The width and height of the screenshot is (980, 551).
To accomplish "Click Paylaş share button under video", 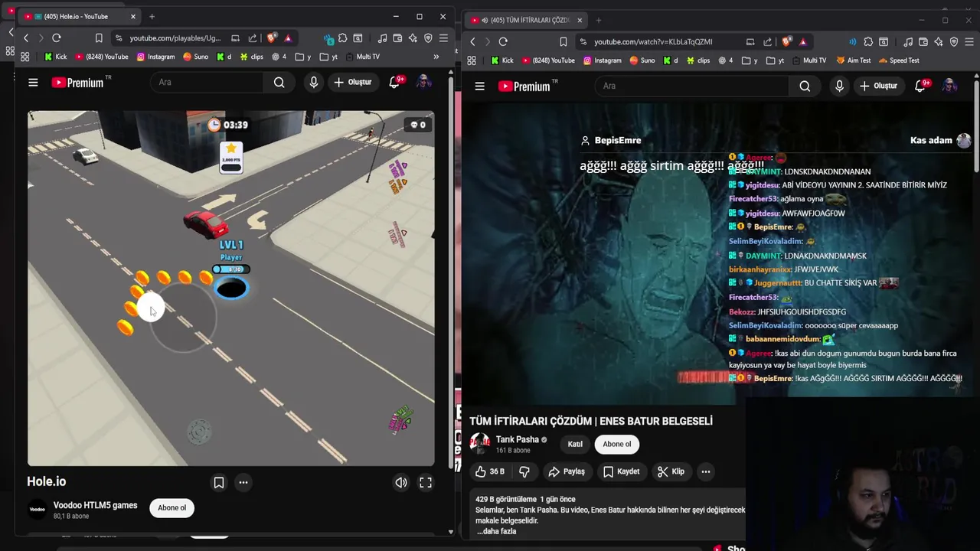I will tap(567, 471).
